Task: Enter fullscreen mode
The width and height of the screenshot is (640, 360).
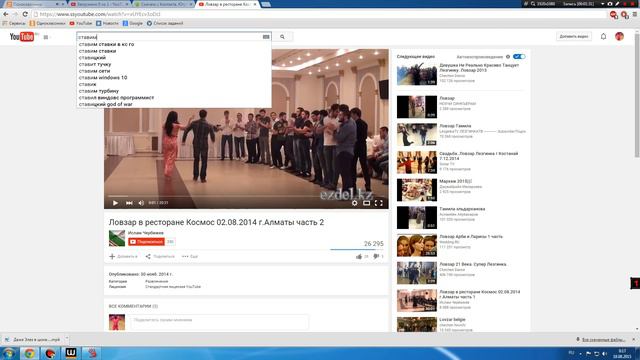Action: (379, 203)
